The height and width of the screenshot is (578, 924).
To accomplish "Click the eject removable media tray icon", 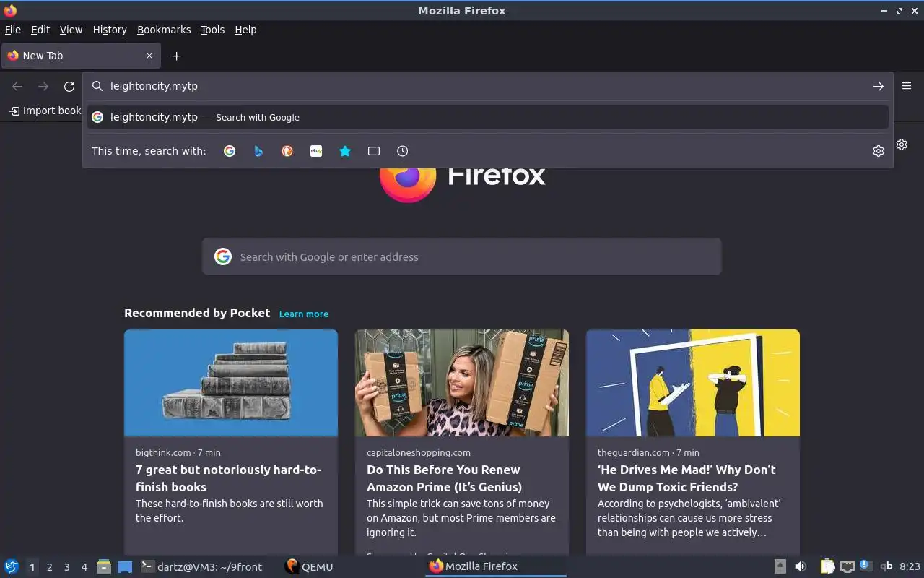I will point(780,566).
